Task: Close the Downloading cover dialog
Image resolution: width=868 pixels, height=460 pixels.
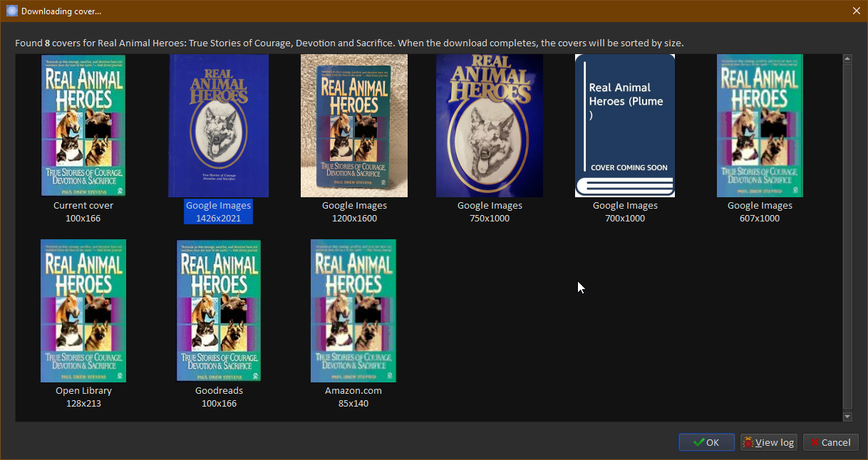Action: pyautogui.click(x=857, y=11)
